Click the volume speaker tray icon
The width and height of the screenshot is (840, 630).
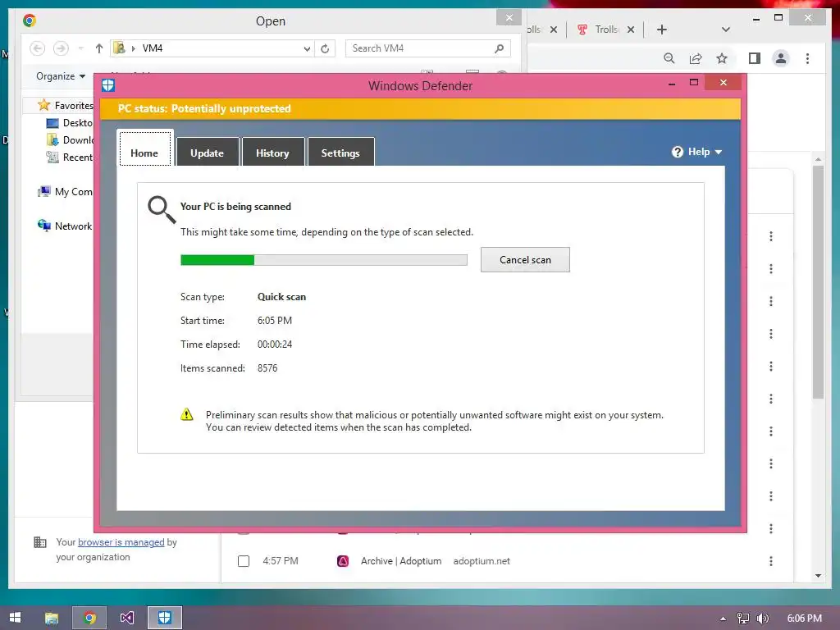coord(763,619)
